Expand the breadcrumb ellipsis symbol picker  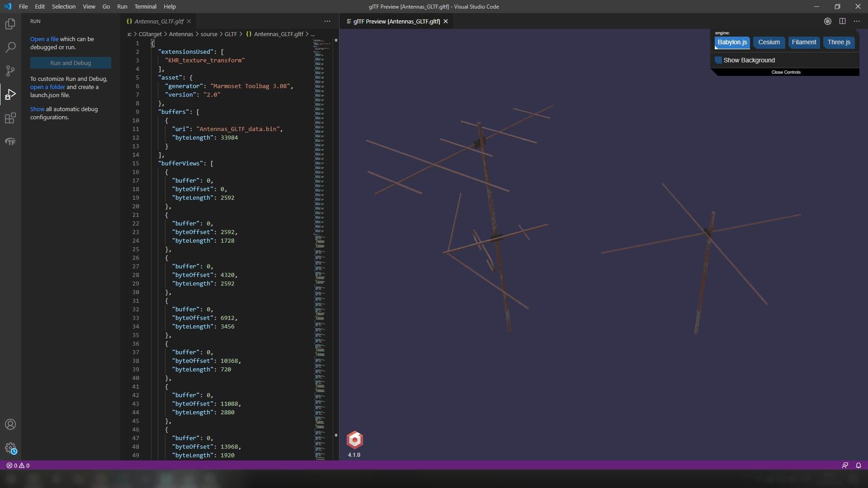pyautogui.click(x=312, y=34)
